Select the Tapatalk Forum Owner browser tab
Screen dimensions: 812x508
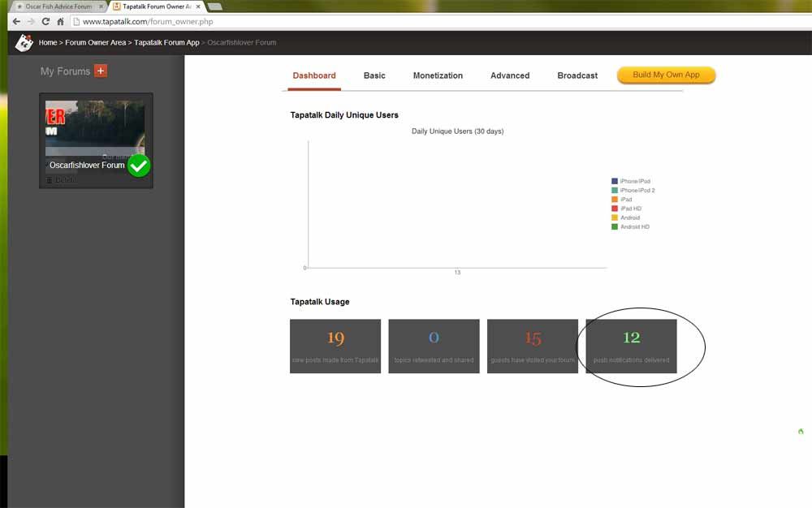pos(157,6)
